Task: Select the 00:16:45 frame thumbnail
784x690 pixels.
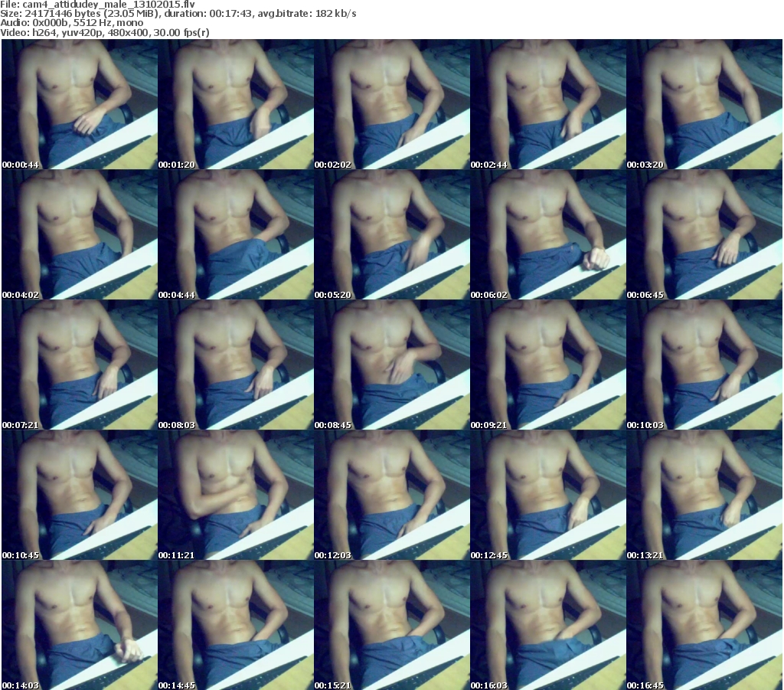Action: coord(704,626)
